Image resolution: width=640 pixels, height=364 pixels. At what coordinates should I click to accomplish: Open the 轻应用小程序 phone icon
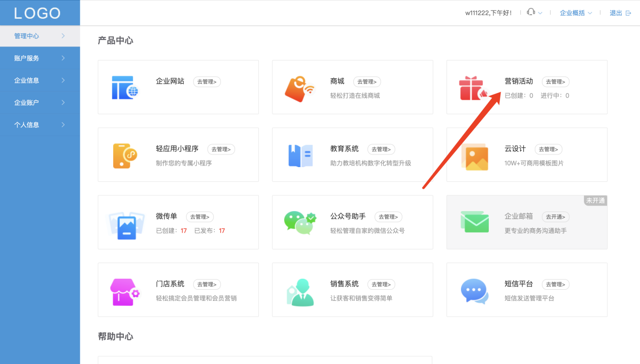pos(125,154)
